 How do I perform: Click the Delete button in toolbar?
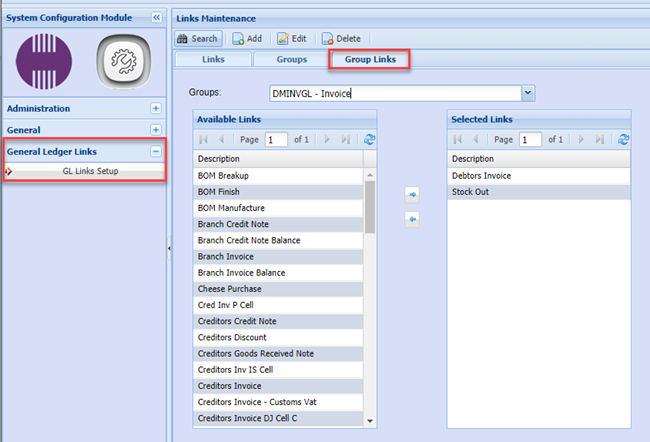pyautogui.click(x=341, y=38)
